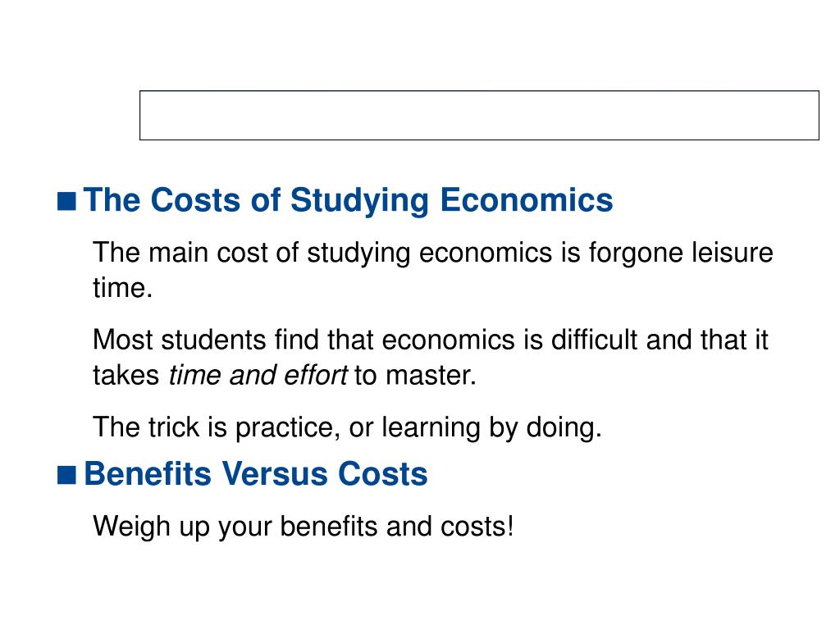840x630 pixels.
Task: Click the words learning by doing
Action: [x=492, y=427]
